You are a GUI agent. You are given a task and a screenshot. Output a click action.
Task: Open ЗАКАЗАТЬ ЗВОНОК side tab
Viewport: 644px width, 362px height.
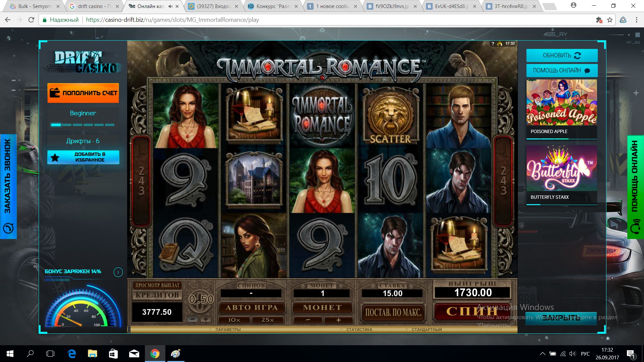coord(8,186)
